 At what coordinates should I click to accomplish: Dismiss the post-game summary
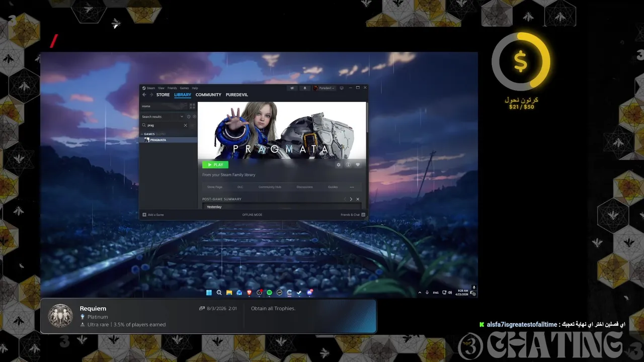[358, 199]
